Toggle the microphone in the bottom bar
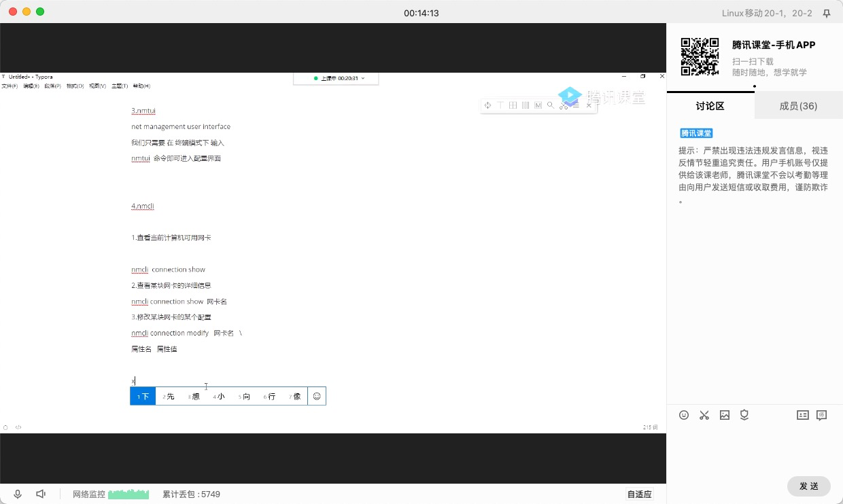 (x=18, y=494)
